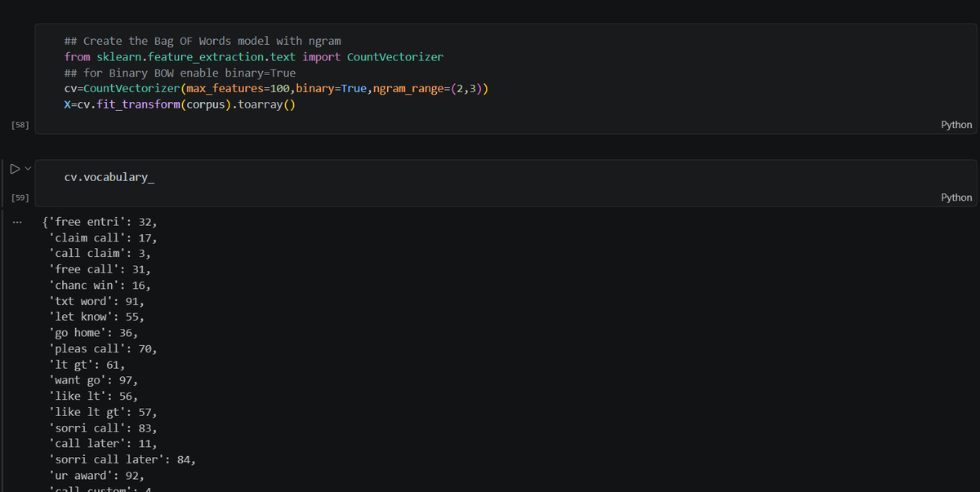Click output entry 'lt gt': 61
Image resolution: width=980 pixels, height=492 pixels.
point(87,365)
